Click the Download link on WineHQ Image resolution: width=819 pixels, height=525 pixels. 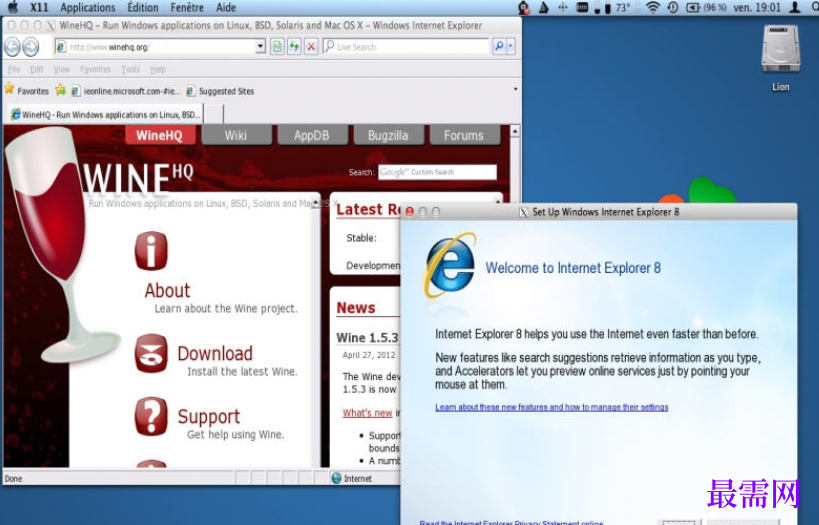(215, 354)
